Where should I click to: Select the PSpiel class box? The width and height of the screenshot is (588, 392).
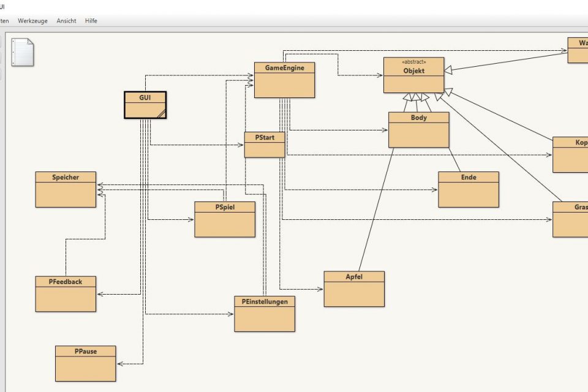pyautogui.click(x=225, y=220)
